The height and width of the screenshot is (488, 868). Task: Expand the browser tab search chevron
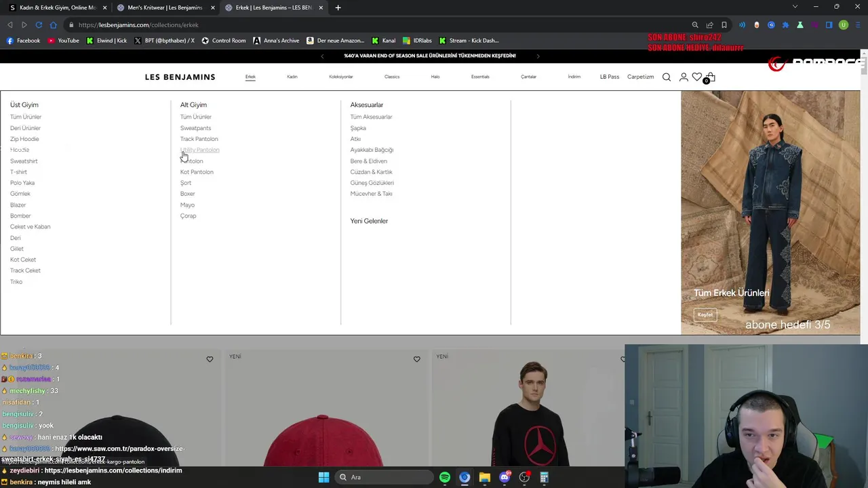pos(795,7)
